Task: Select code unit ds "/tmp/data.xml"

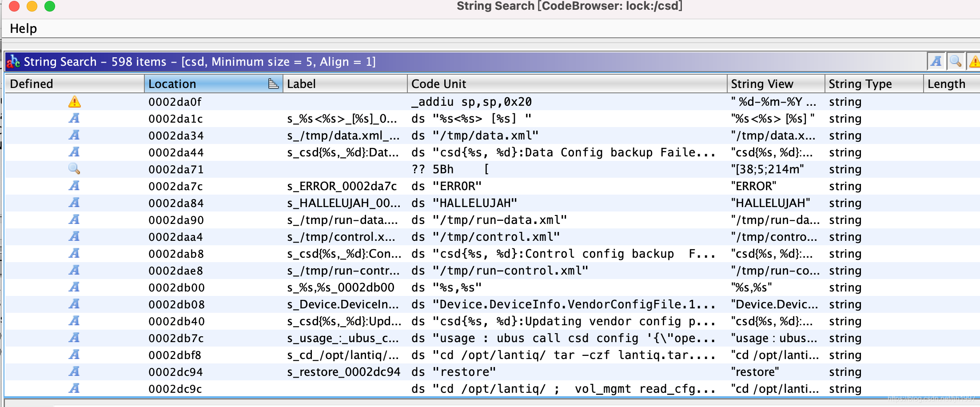Action: point(475,136)
